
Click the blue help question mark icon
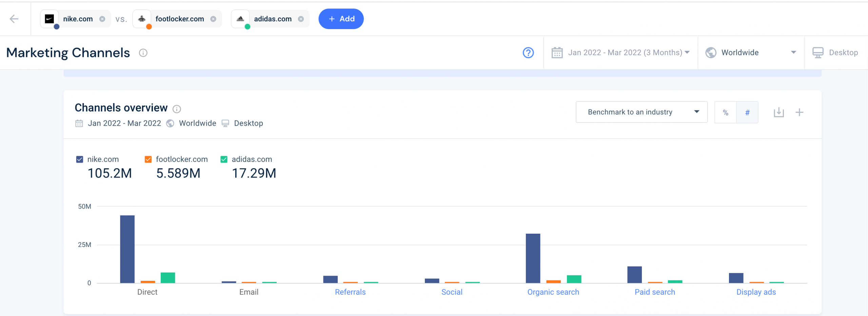[x=528, y=52]
